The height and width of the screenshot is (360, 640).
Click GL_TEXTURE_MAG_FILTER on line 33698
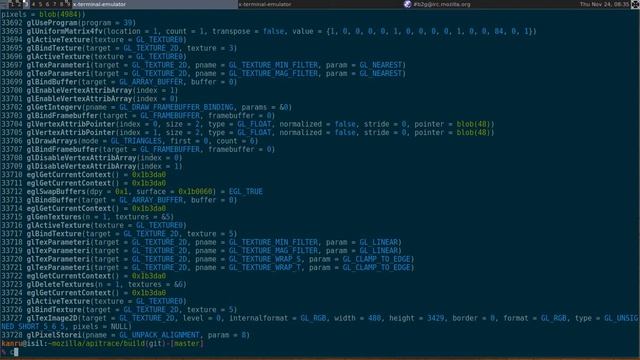[x=273, y=73]
